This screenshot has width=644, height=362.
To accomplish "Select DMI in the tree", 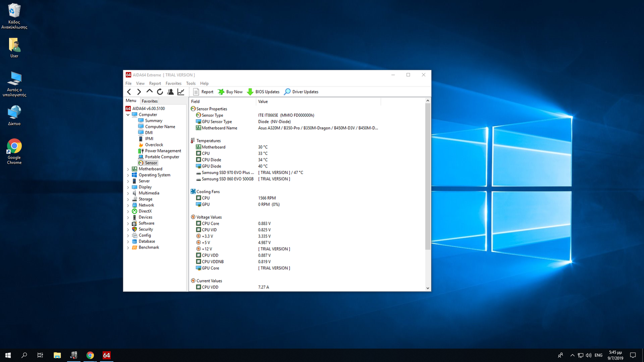I will pos(148,133).
